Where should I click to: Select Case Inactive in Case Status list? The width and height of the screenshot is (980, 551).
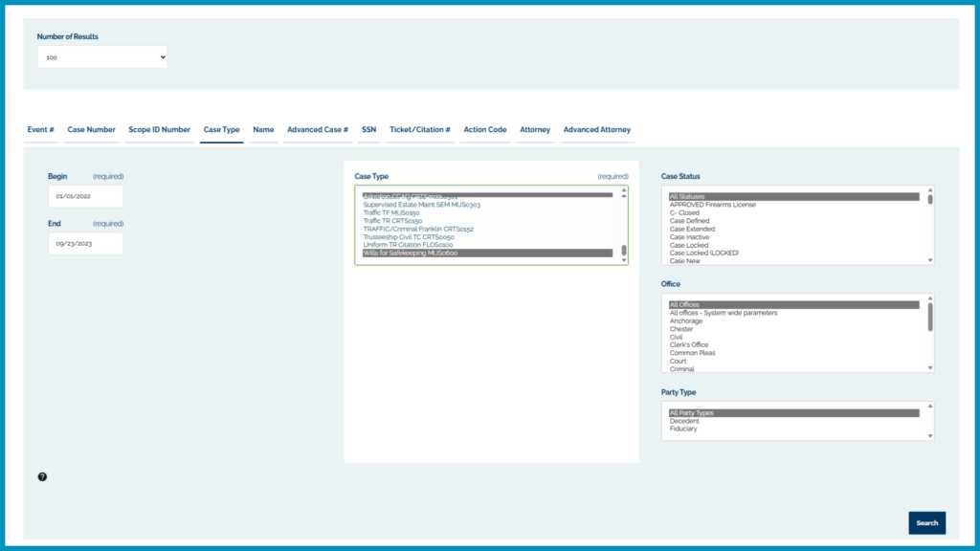[x=690, y=237]
